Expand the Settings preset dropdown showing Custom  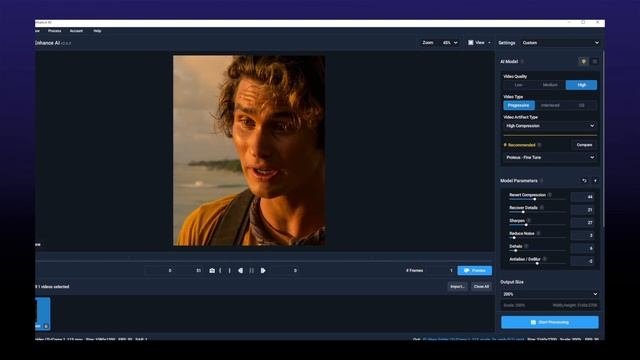pos(560,43)
